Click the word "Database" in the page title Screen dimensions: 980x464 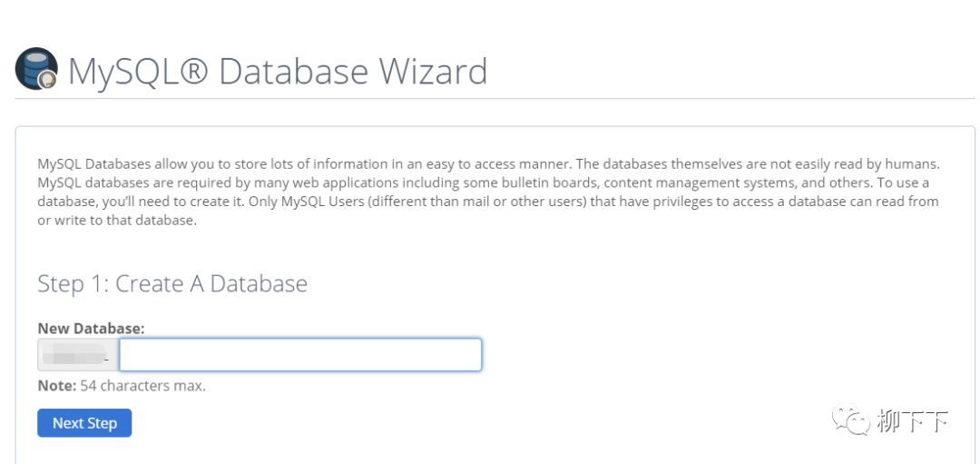coord(293,71)
